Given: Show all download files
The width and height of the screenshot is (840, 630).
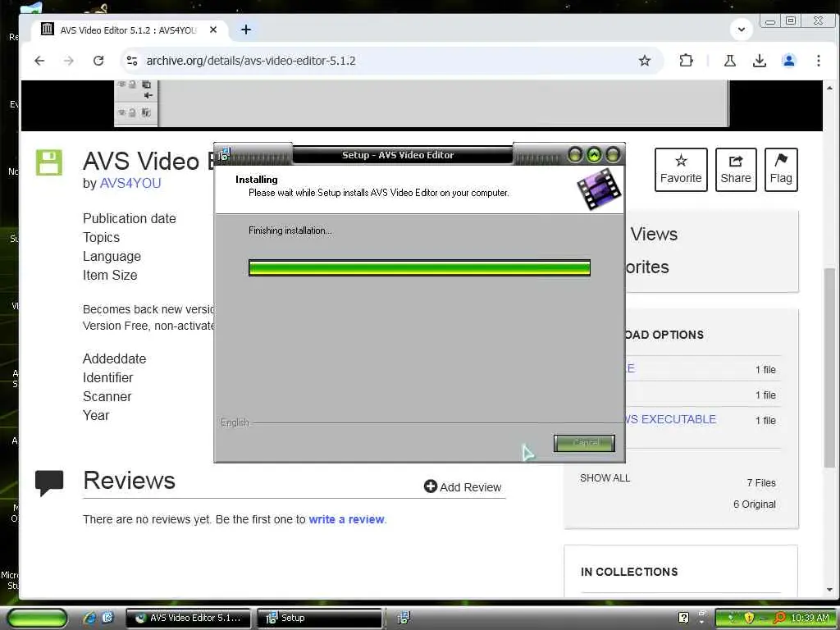Looking at the screenshot, I should [605, 478].
